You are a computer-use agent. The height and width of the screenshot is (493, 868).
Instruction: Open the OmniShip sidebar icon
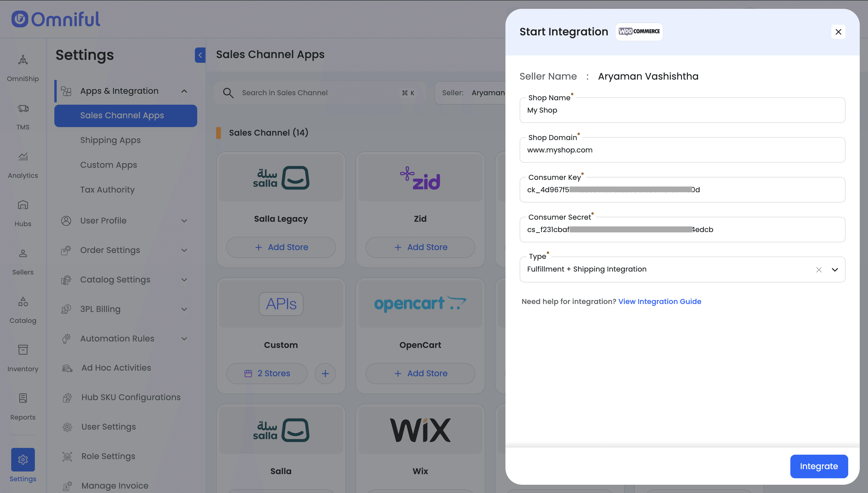pos(23,60)
